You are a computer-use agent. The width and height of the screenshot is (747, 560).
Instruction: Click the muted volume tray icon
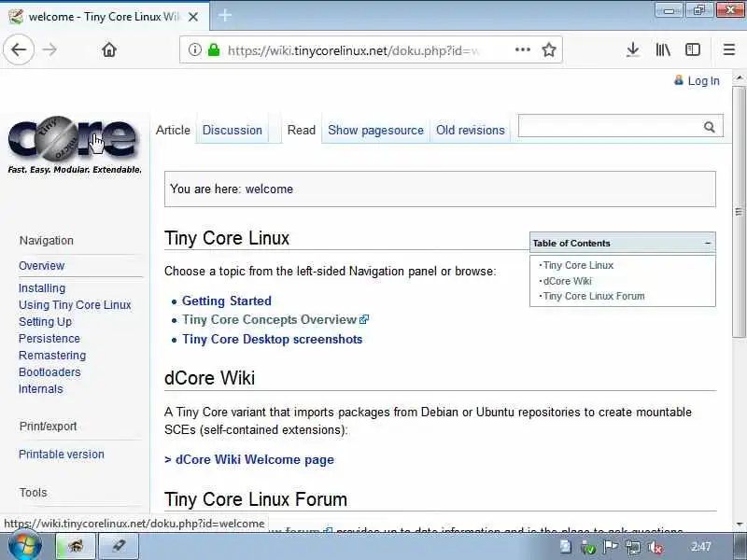[655, 547]
